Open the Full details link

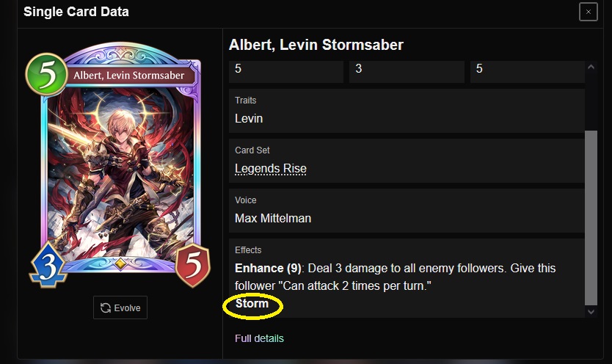[x=259, y=338]
